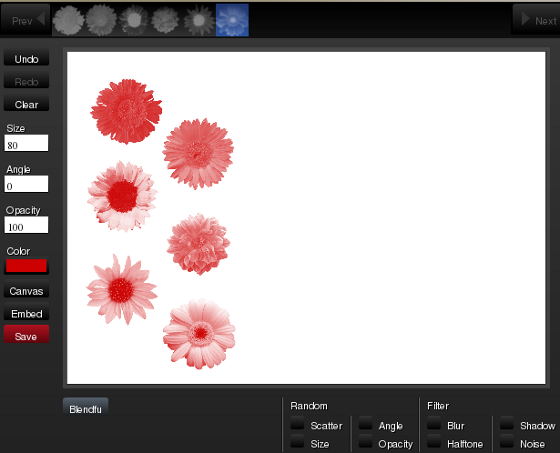Enable the random Opacity checkbox
The height and width of the screenshot is (453, 560).
coord(365,441)
